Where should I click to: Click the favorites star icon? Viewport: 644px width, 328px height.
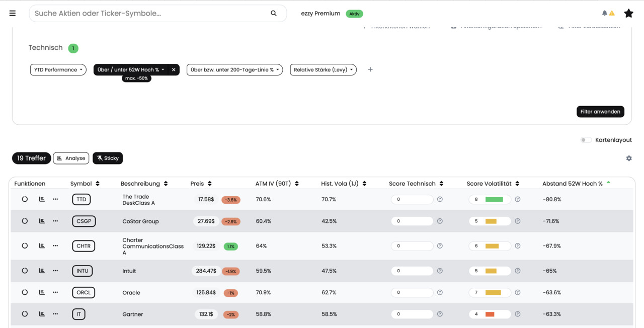click(x=628, y=14)
